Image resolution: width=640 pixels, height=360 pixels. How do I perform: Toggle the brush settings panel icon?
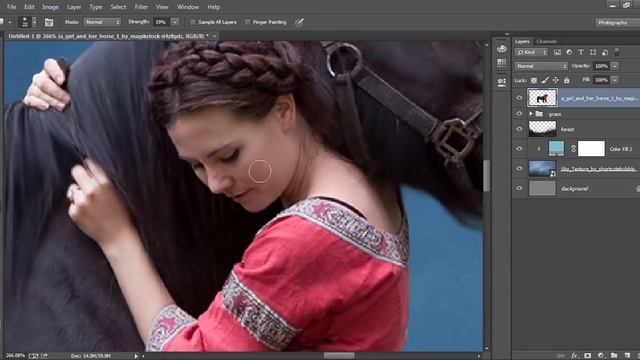[x=49, y=22]
